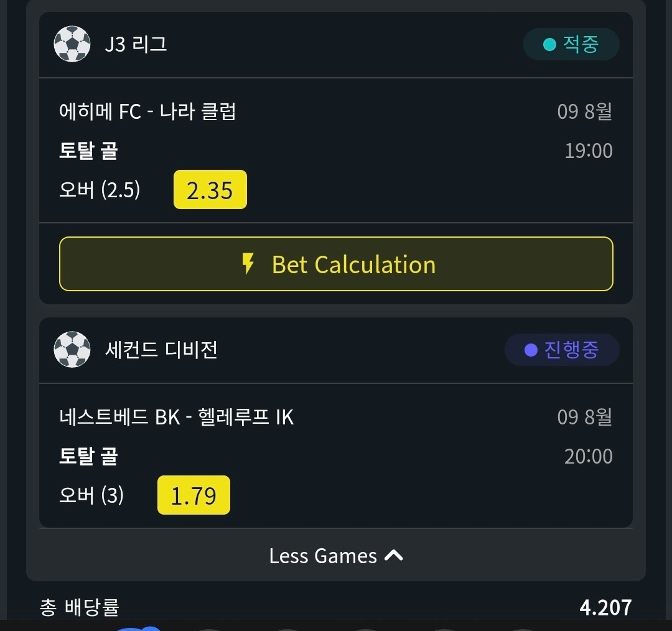
Task: Open the 에히메 FC - 나라 클럽 match
Action: pyautogui.click(x=147, y=111)
